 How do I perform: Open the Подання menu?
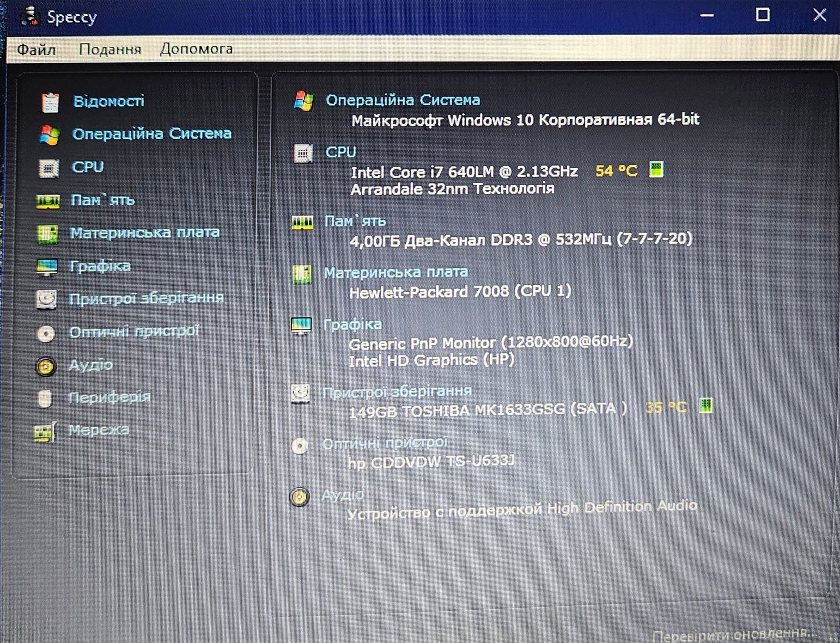[110, 49]
